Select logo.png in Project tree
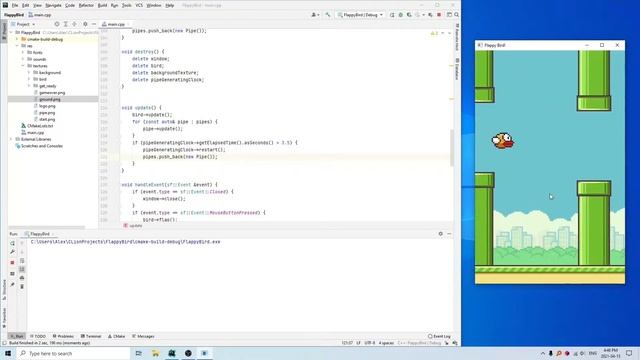640x360 pixels. pos(47,106)
